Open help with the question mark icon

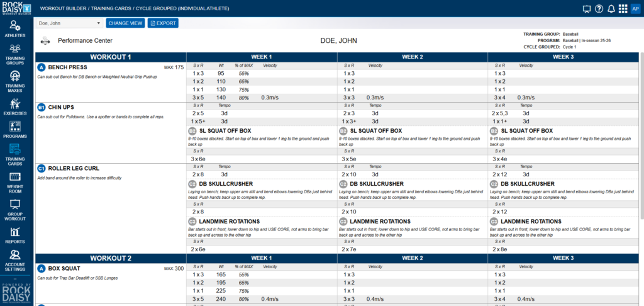point(599,9)
